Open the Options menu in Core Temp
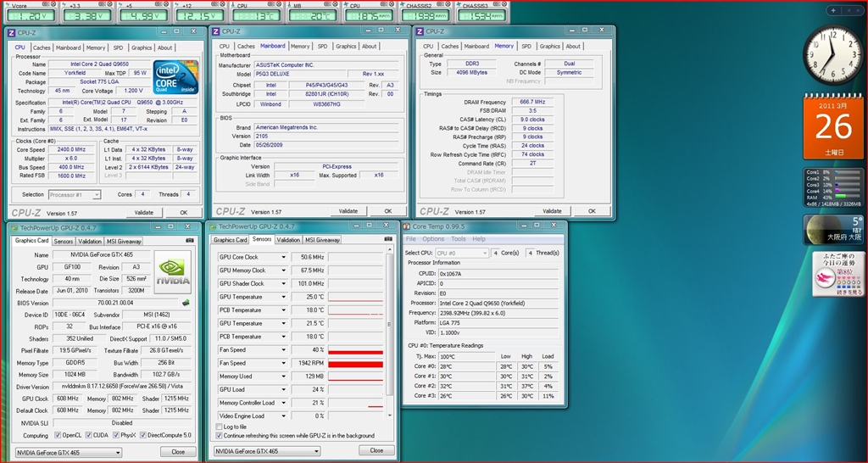 [x=434, y=239]
